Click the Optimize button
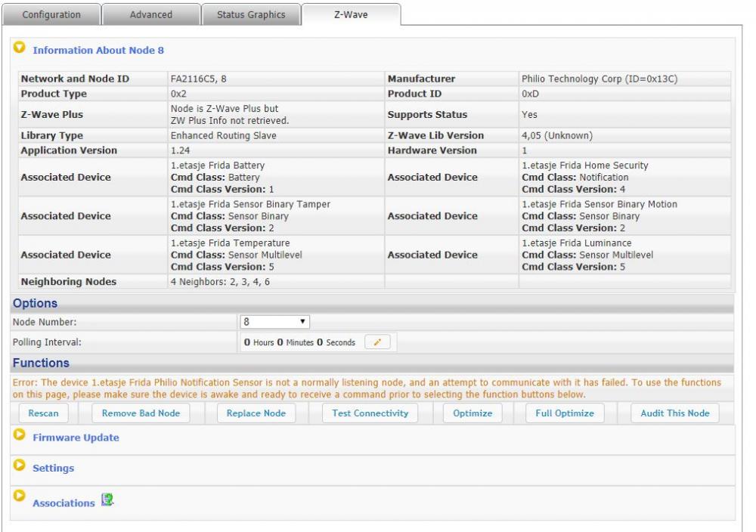The height and width of the screenshot is (532, 756). pyautogui.click(x=472, y=413)
